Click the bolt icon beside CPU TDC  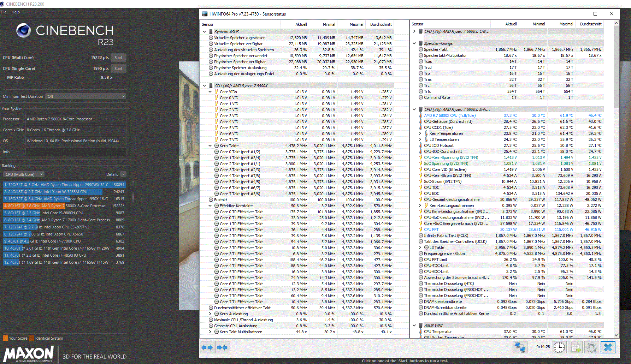pos(421,187)
